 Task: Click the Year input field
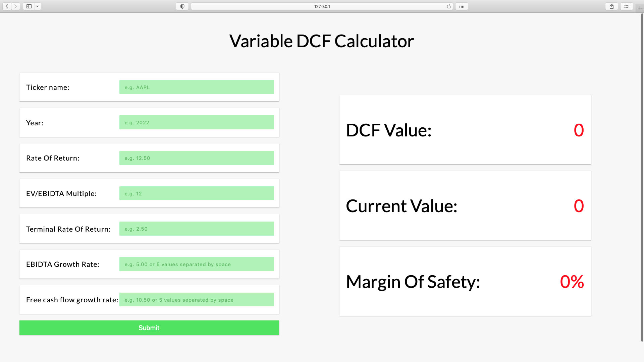pos(197,122)
